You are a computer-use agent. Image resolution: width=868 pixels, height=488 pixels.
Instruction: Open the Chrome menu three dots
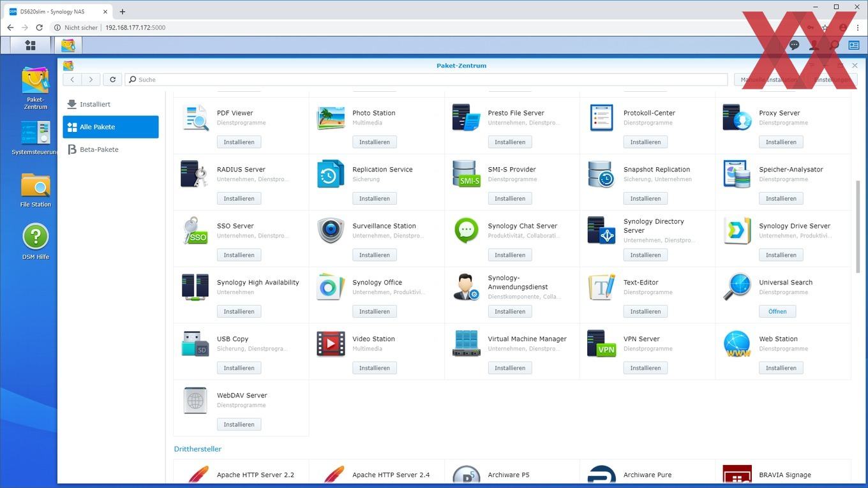pos(858,27)
